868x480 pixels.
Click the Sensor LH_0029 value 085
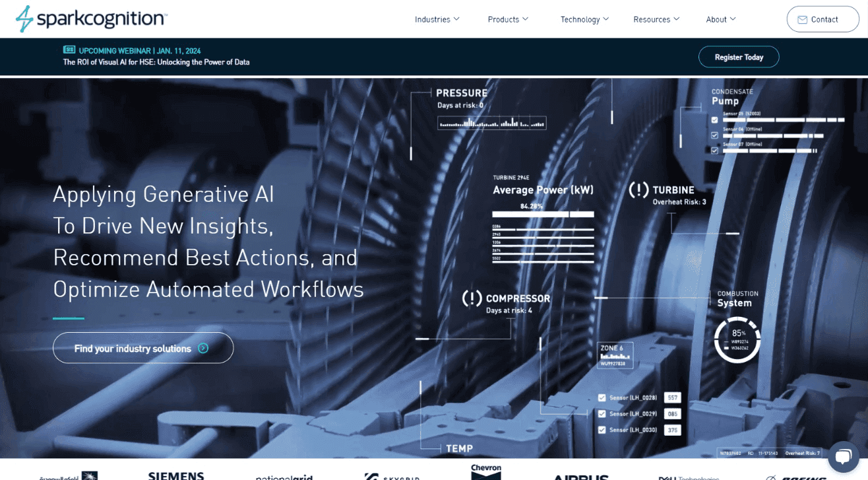(x=672, y=414)
